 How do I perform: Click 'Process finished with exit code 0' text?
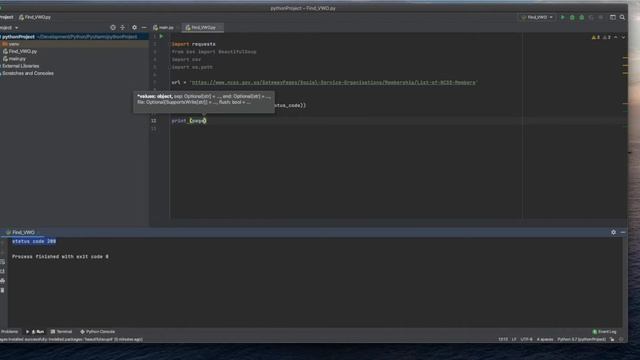click(60, 257)
